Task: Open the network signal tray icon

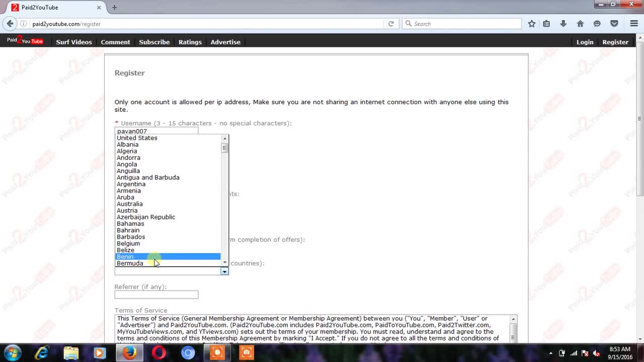Action: click(x=574, y=353)
